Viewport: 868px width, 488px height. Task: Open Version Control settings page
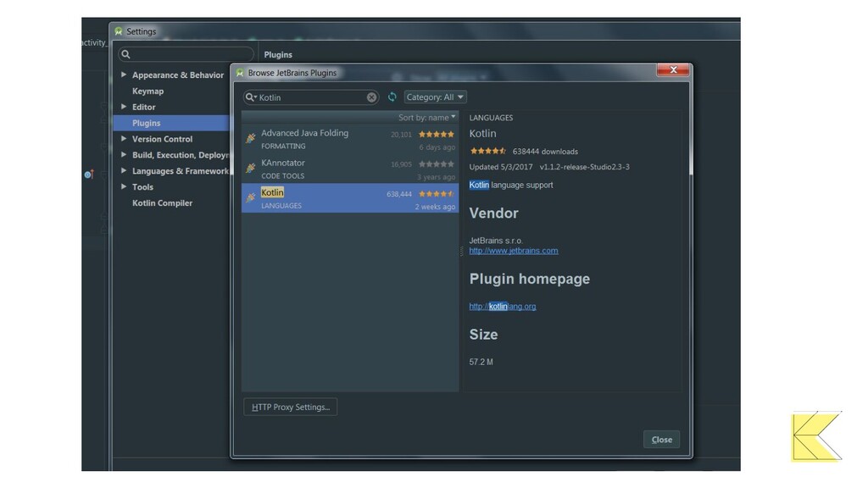point(162,139)
